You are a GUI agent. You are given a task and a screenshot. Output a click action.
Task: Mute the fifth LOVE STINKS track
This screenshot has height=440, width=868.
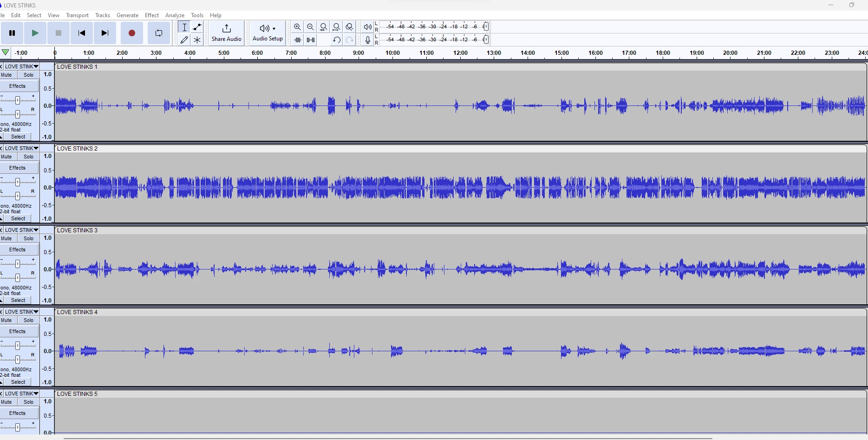(x=7, y=402)
